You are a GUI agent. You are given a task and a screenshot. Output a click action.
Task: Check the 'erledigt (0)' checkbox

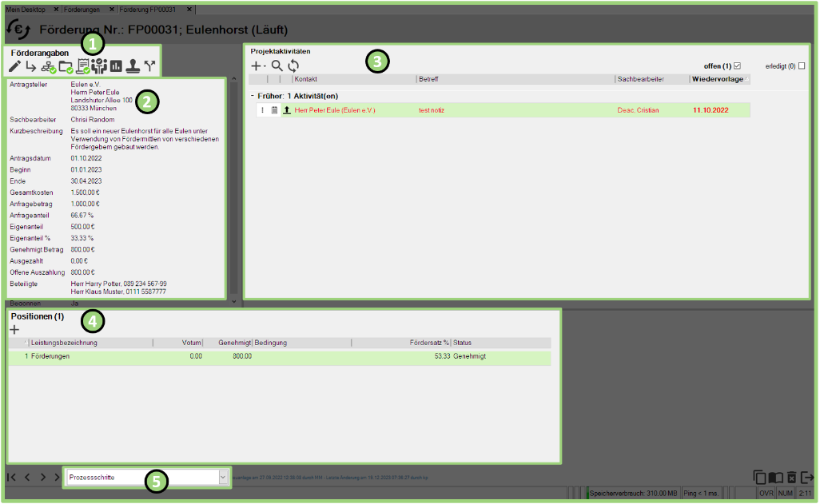pyautogui.click(x=802, y=65)
